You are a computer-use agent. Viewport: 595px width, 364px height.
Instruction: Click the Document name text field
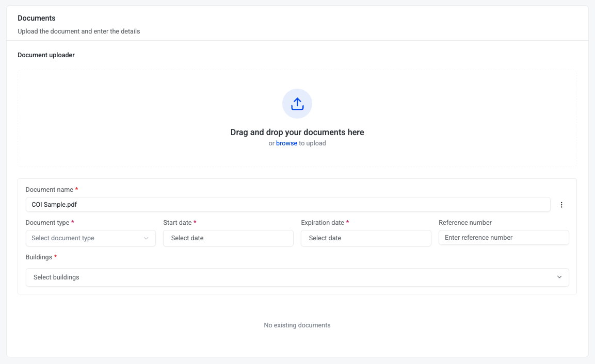(x=287, y=205)
